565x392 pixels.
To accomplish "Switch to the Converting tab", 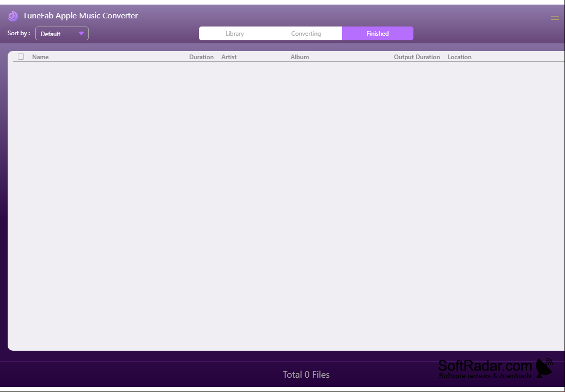I will coord(306,34).
